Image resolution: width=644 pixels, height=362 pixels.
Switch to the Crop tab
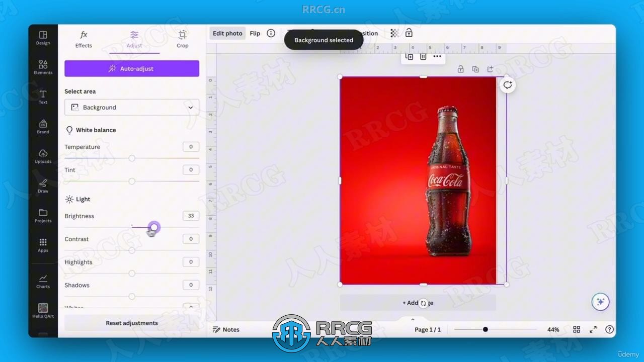[183, 39]
